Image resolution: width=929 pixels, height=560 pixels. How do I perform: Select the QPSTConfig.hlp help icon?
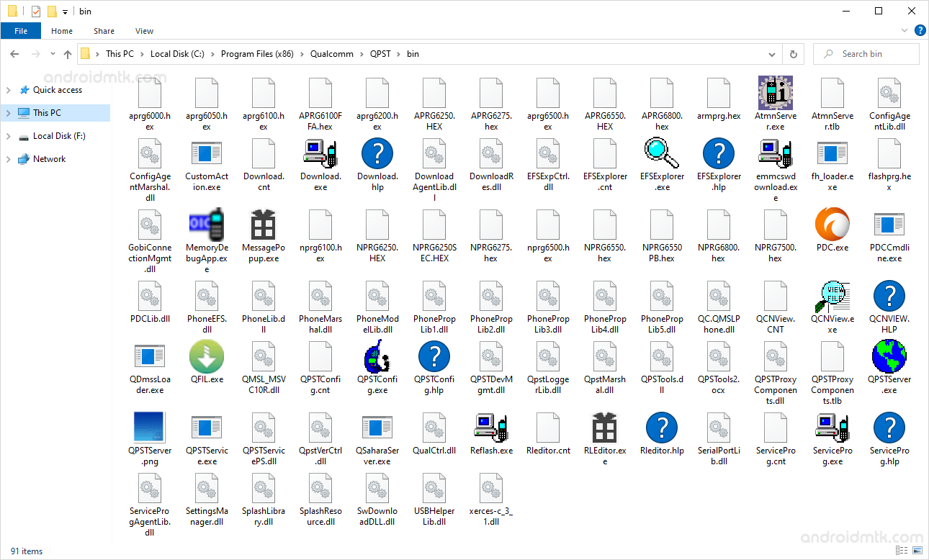coord(434,357)
